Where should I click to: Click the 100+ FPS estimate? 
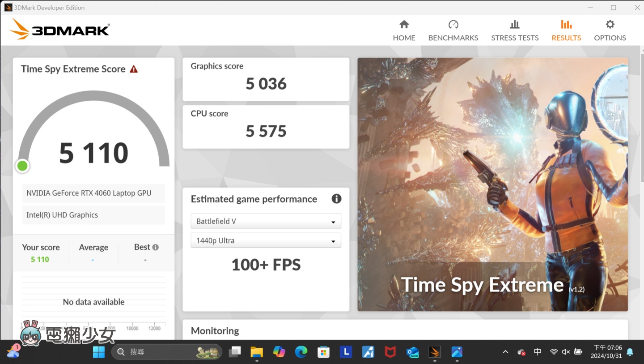(x=266, y=265)
